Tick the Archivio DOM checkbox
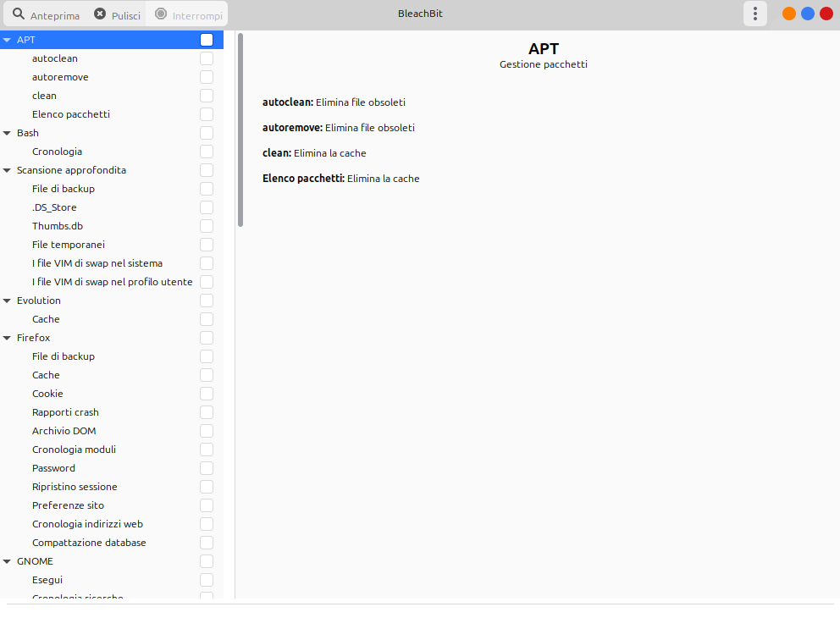Viewport: 840px width, 629px height. point(207,431)
